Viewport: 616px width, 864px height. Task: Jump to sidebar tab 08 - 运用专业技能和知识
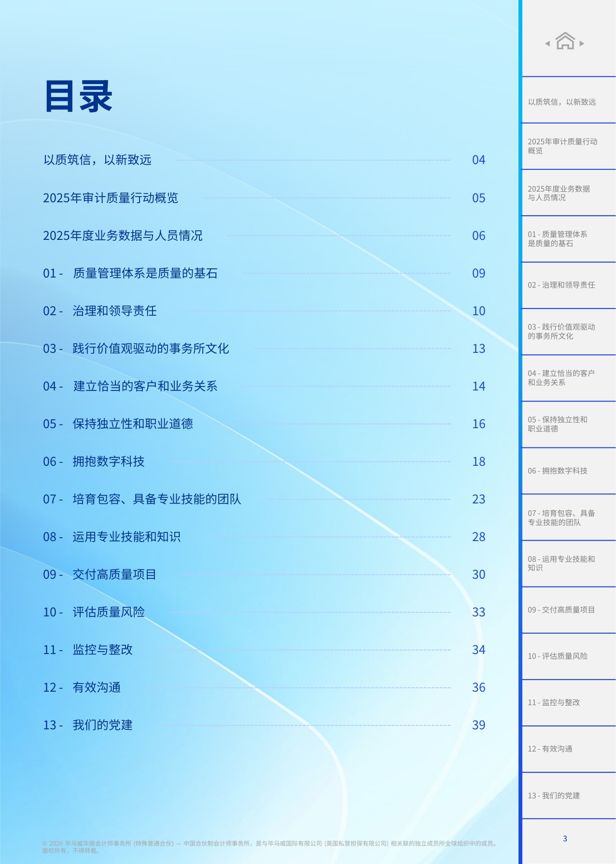(569, 563)
